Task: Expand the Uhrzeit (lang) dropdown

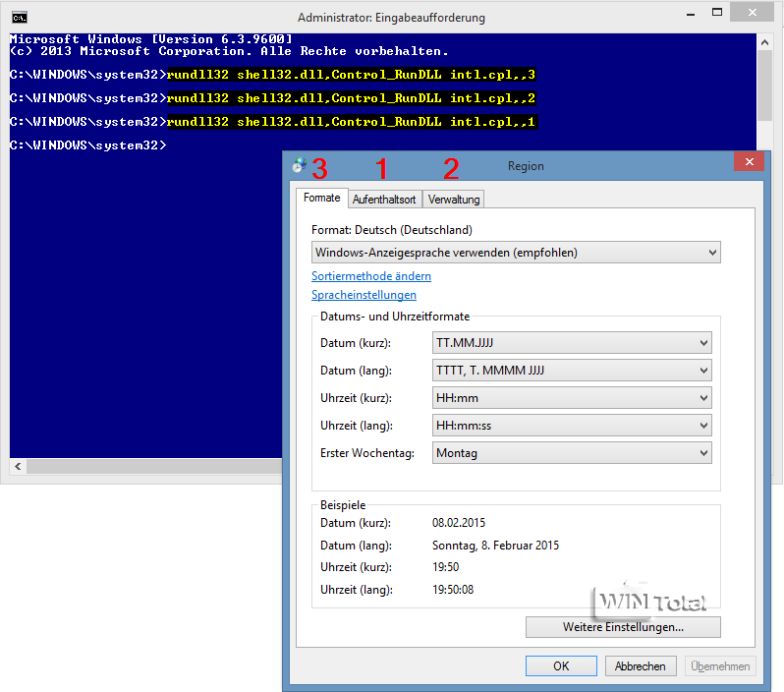Action: click(x=572, y=426)
